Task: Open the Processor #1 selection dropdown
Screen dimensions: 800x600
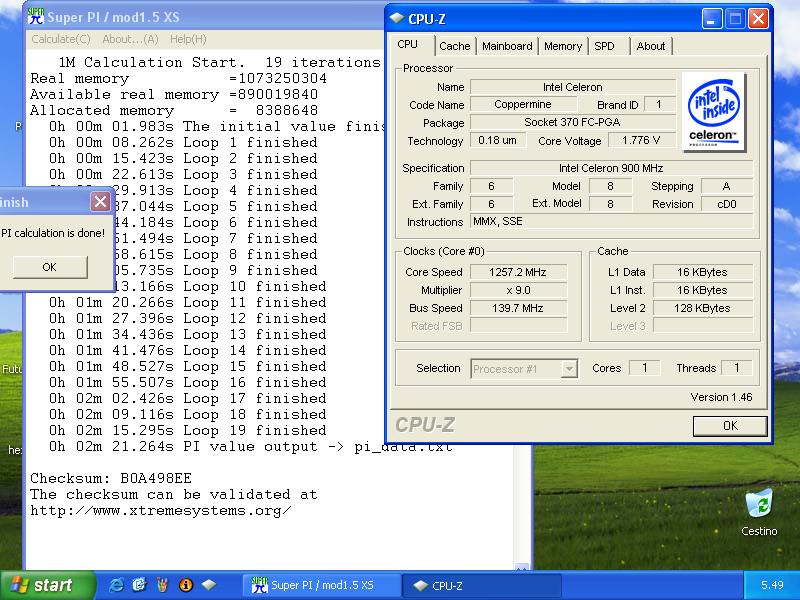Action: coord(569,369)
